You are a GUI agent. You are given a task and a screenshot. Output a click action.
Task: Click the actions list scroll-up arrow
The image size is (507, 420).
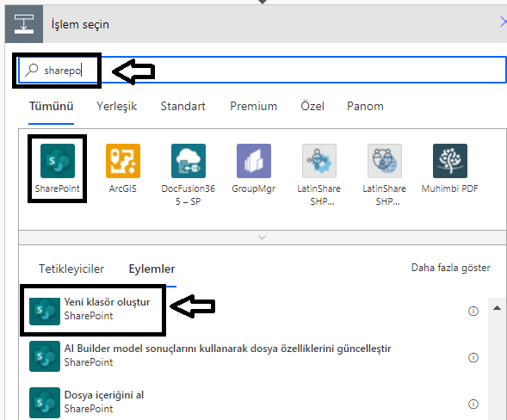497,308
